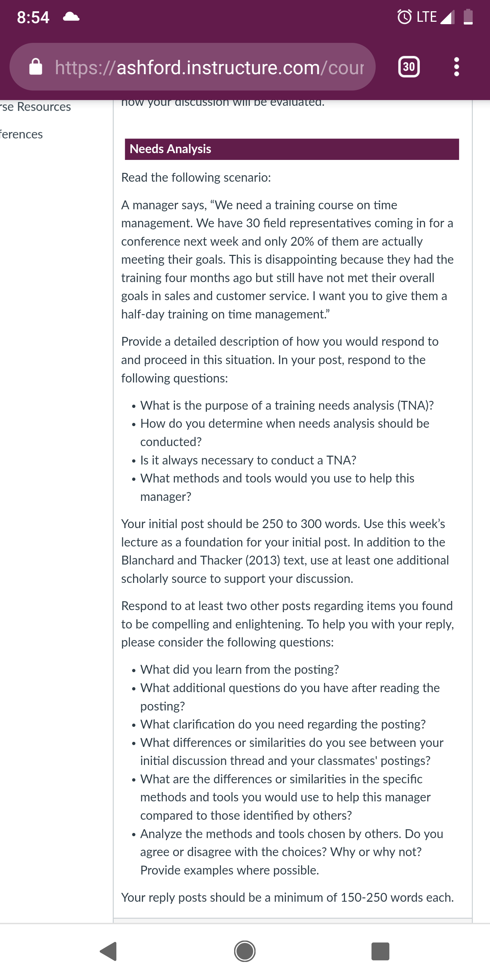Tap the 'Read the following scenario' line
Viewport: 490px width, 980px height.
[196, 178]
